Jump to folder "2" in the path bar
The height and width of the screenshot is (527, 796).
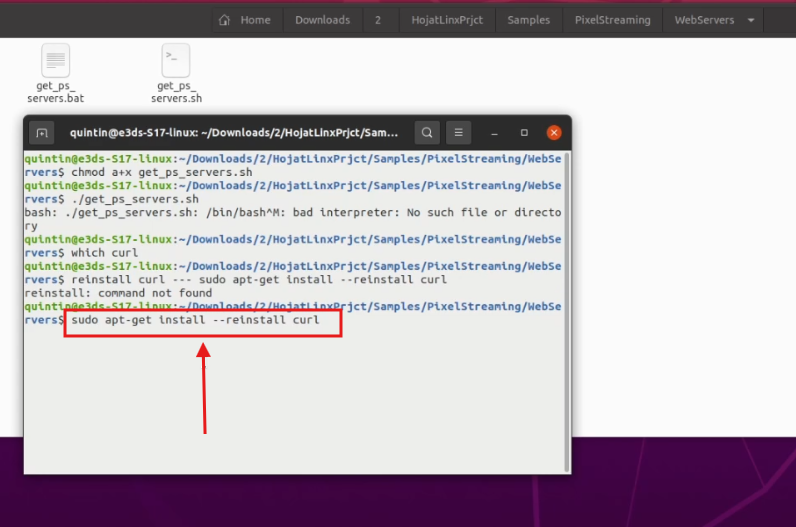(378, 20)
